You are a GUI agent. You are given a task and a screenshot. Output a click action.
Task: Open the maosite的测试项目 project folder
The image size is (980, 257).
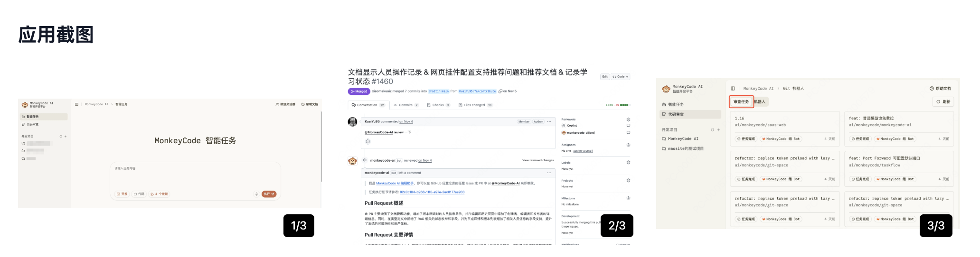(x=683, y=148)
